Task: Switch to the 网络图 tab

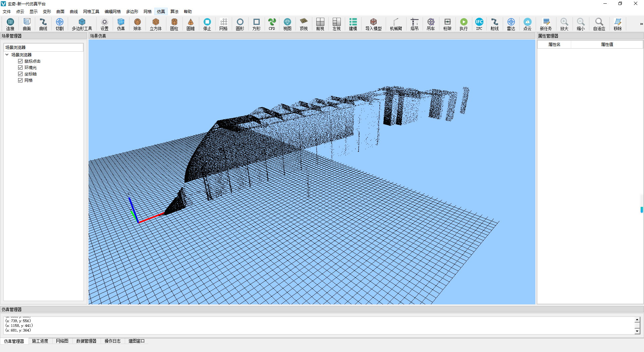Action: [x=62, y=341]
